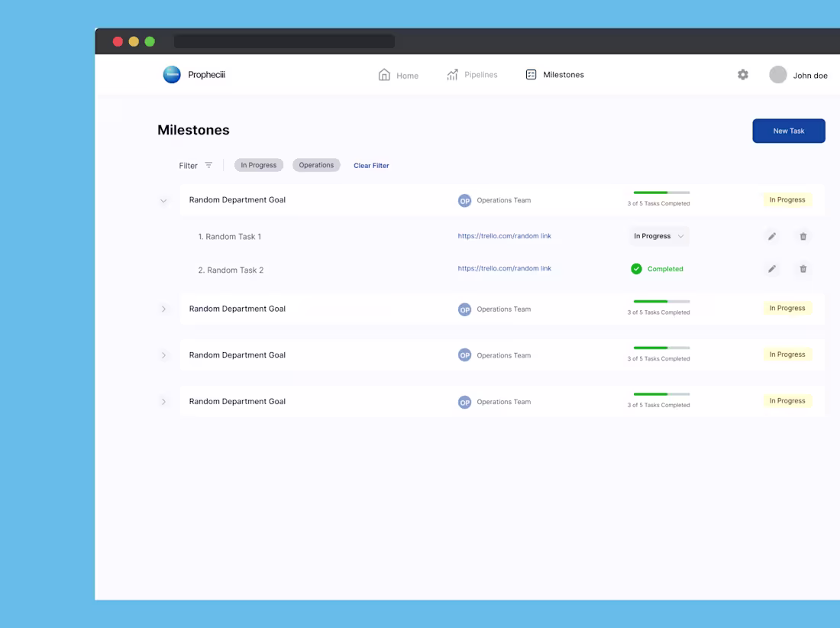Click the Clear Filter link
This screenshot has width=840, height=628.
pyautogui.click(x=371, y=165)
